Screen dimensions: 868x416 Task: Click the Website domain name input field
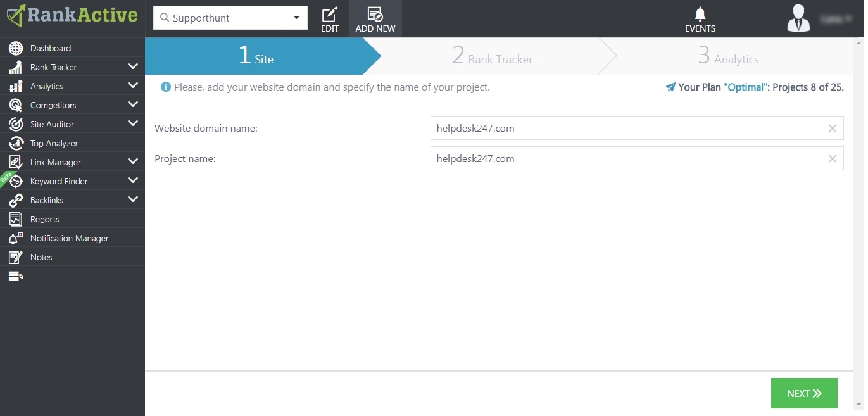tap(637, 128)
